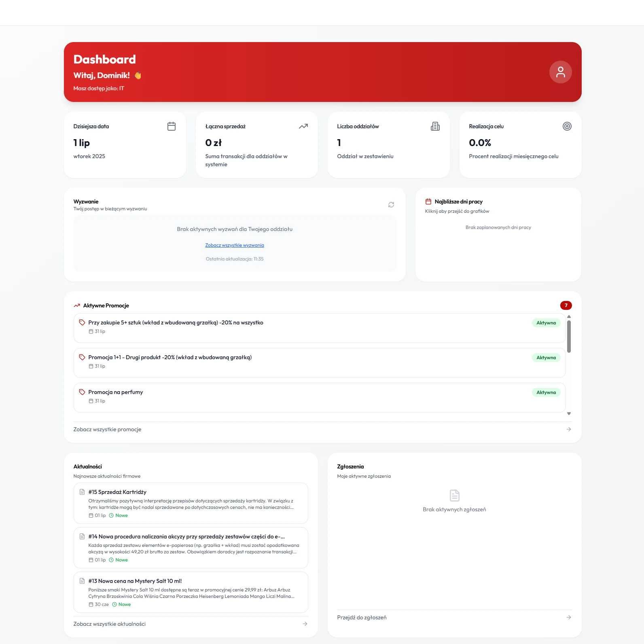644x644 pixels.
Task: Click the clock icon beside Nowe on news #13
Action: (114, 604)
